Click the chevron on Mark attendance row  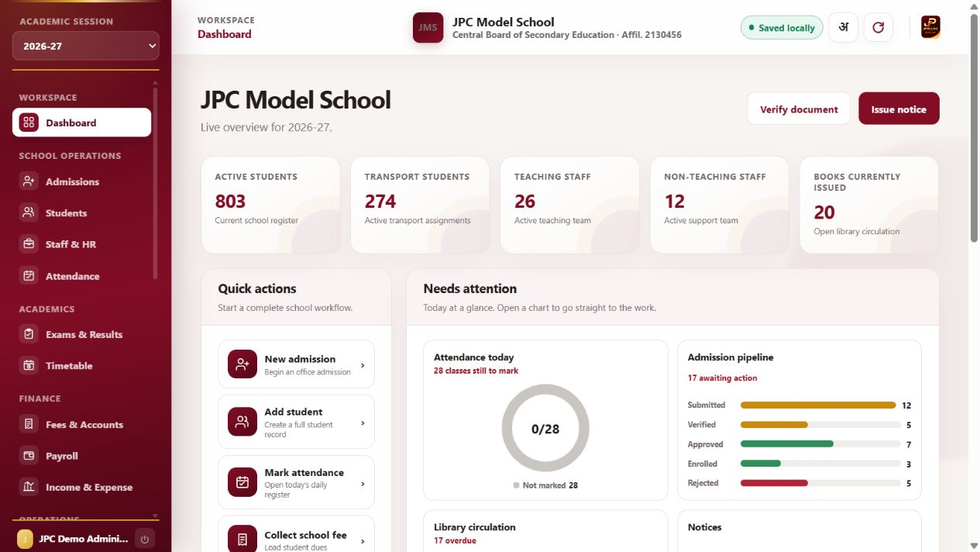point(363,483)
